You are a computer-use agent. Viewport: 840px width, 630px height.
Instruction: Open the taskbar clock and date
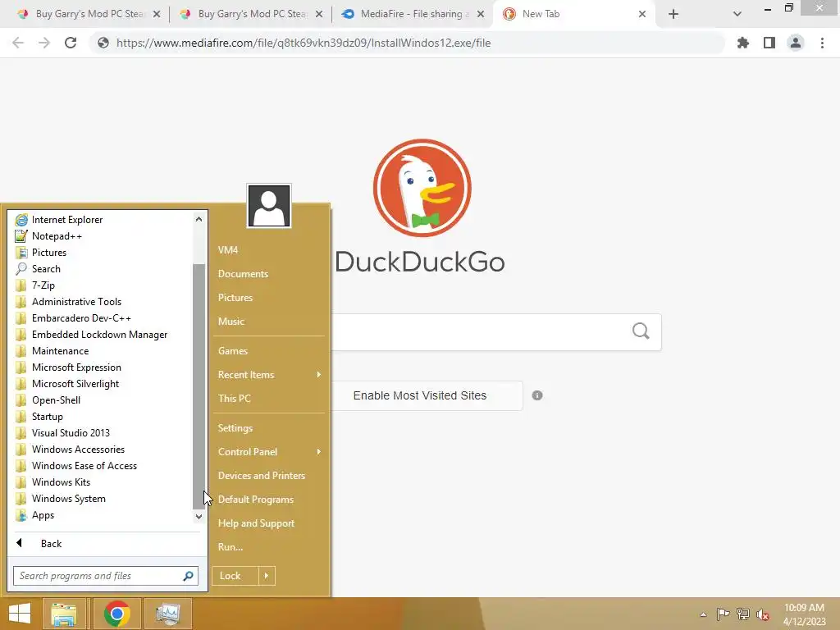(804, 614)
